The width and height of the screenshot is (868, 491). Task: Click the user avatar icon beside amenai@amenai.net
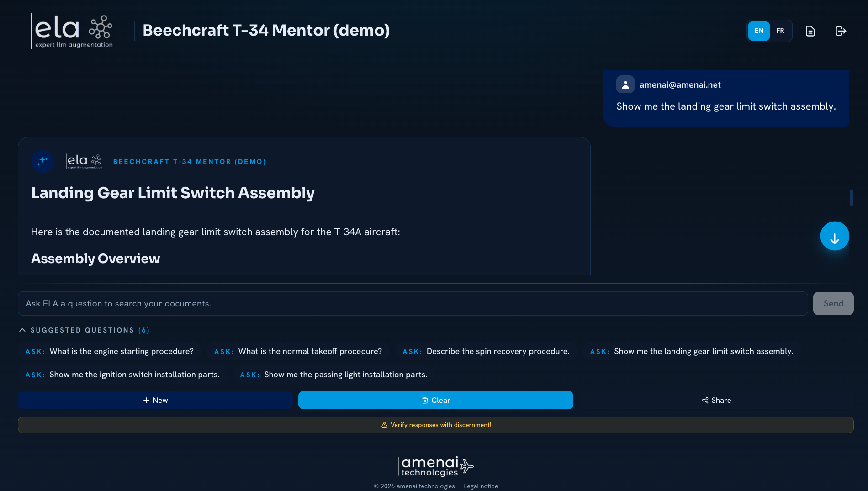(x=625, y=84)
